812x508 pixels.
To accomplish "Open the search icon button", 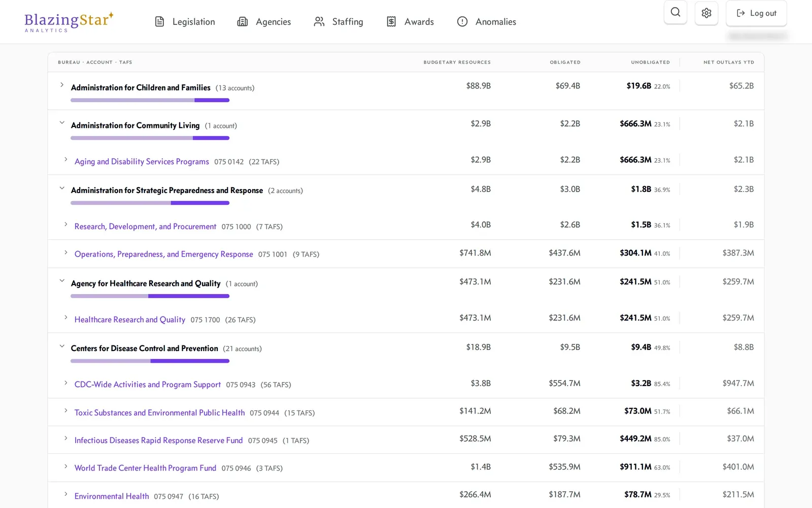I will pos(675,12).
